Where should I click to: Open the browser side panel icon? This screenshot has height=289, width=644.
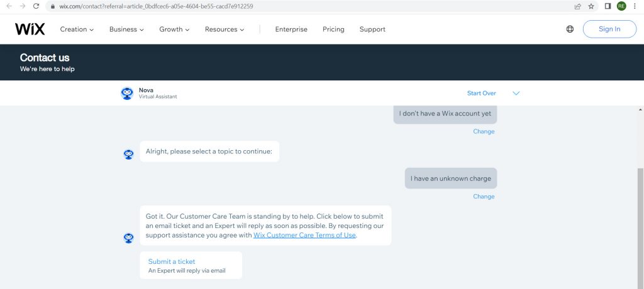click(x=608, y=6)
